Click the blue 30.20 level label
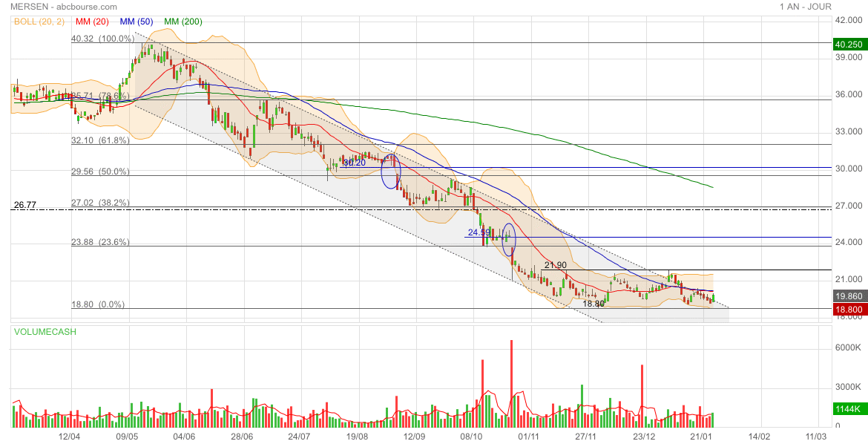Viewport: 868px width, 444px height. point(355,163)
